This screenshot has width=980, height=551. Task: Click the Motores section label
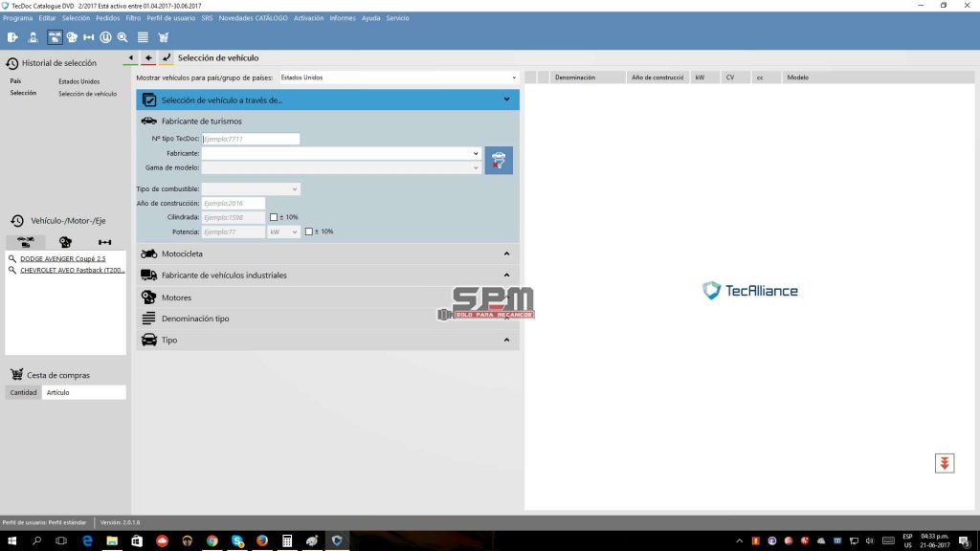click(x=176, y=298)
